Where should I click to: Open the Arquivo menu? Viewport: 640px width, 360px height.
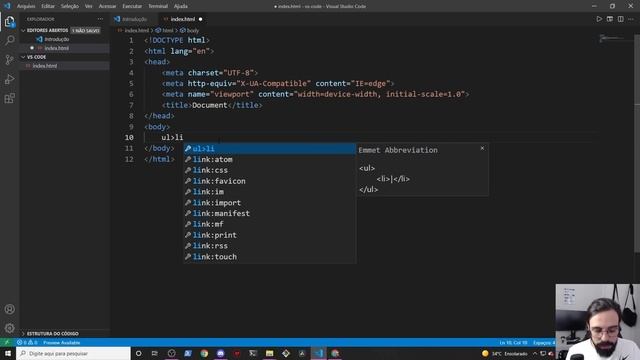click(x=26, y=6)
